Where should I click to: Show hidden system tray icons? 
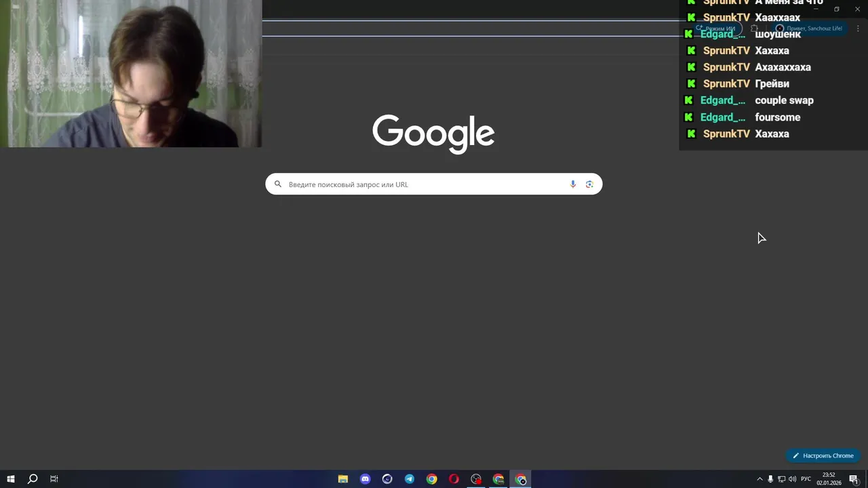coord(759,479)
